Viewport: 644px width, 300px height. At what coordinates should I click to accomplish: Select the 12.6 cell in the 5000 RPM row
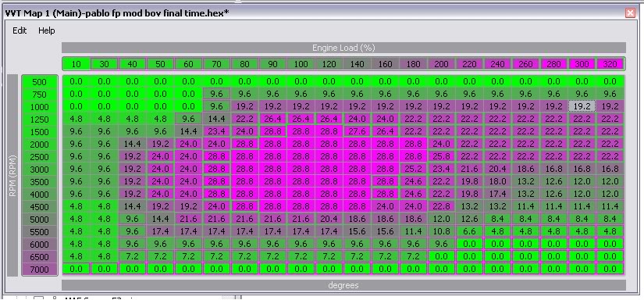[x=469, y=219]
